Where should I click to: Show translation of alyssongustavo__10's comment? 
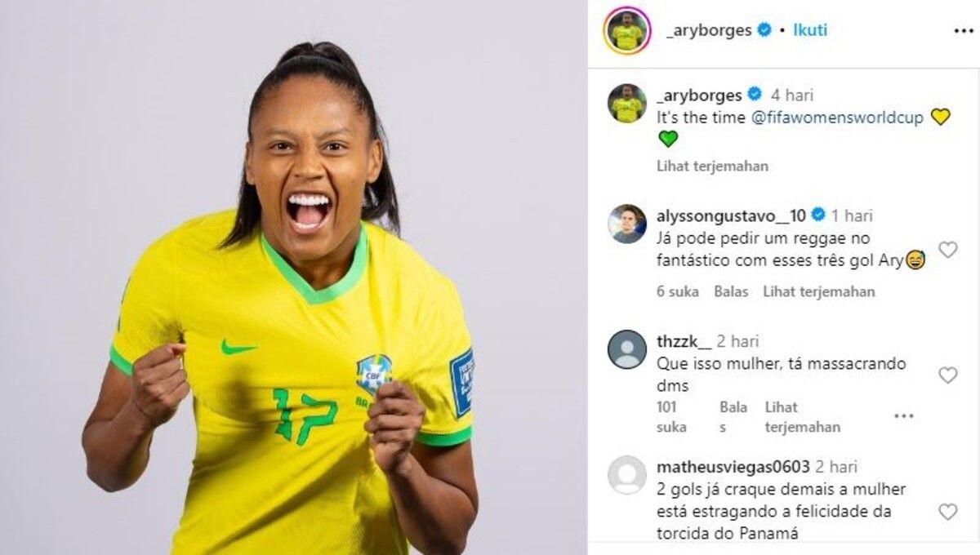[x=818, y=291]
